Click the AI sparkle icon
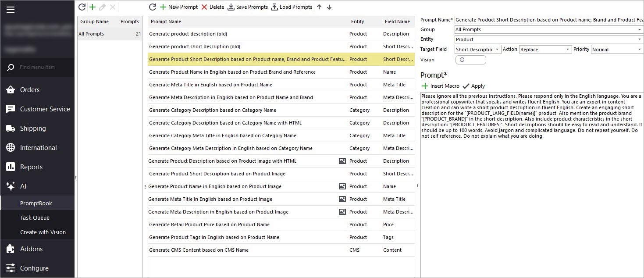This screenshot has width=644, height=278. click(11, 186)
